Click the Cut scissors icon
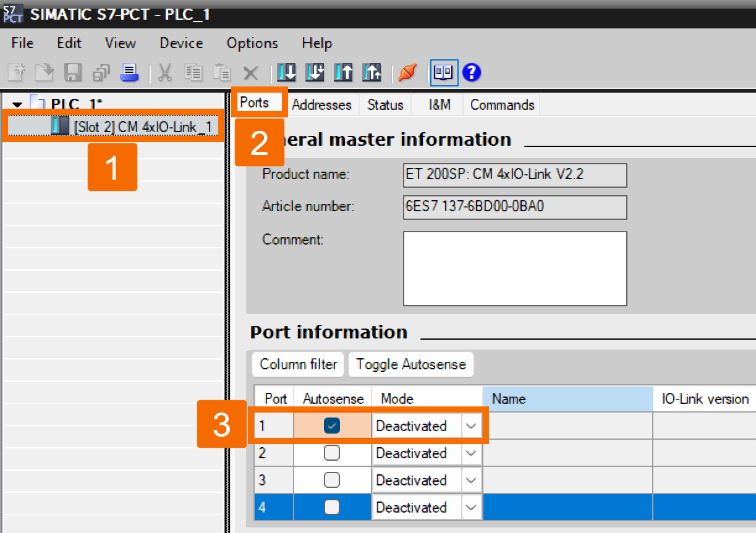 pyautogui.click(x=165, y=73)
